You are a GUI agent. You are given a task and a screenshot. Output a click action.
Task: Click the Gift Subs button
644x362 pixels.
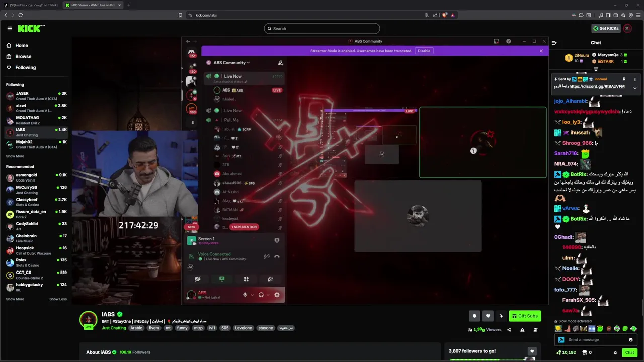coord(525,316)
